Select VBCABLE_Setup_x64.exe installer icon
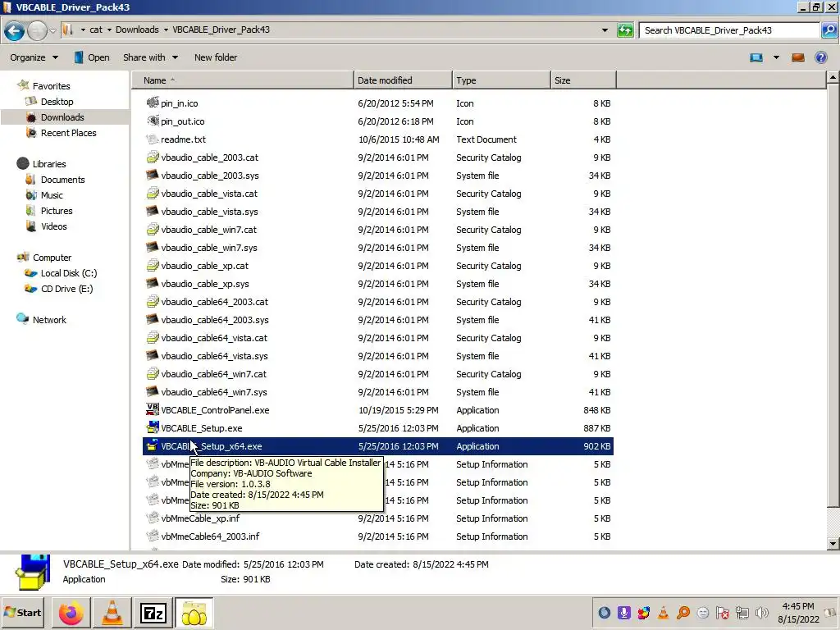Viewport: 840px width, 630px height. click(x=153, y=445)
